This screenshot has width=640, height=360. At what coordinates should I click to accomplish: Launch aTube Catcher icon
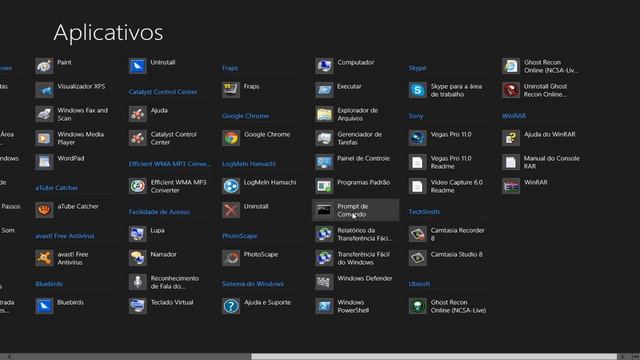(x=44, y=210)
